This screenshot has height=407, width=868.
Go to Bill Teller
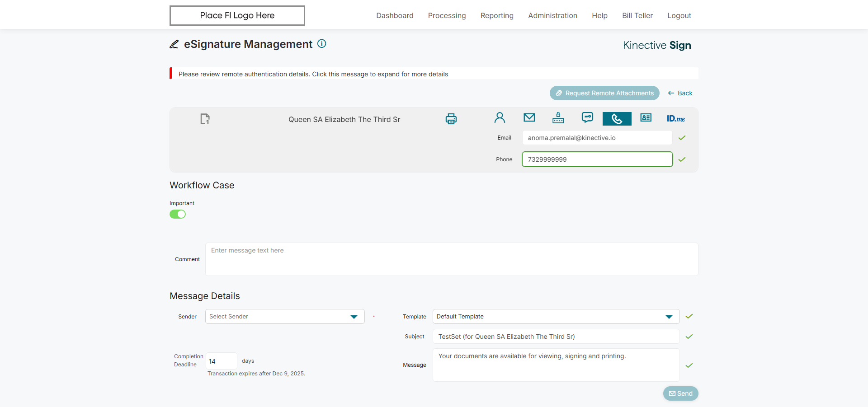coord(637,15)
